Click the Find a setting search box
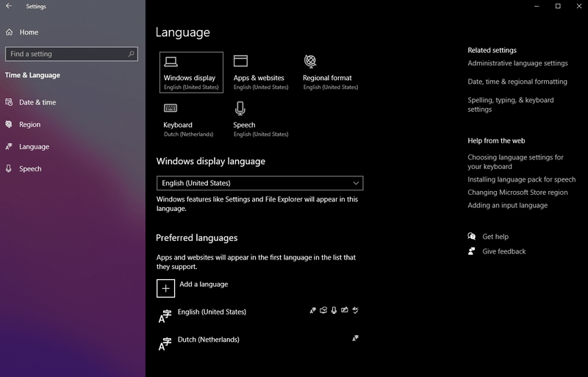This screenshot has width=588, height=377. [x=71, y=54]
